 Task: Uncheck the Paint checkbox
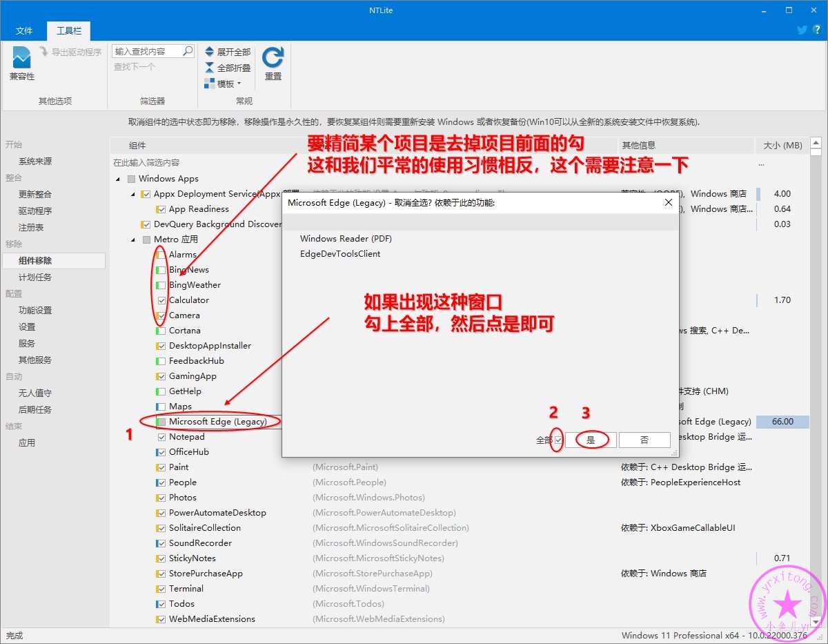[x=161, y=467]
